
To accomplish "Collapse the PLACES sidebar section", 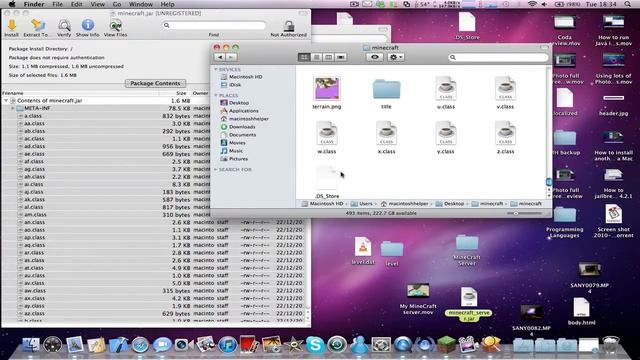I will [216, 95].
